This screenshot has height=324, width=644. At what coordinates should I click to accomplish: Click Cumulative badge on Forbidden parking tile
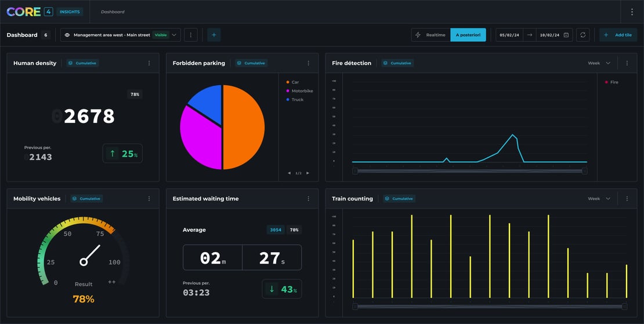251,63
